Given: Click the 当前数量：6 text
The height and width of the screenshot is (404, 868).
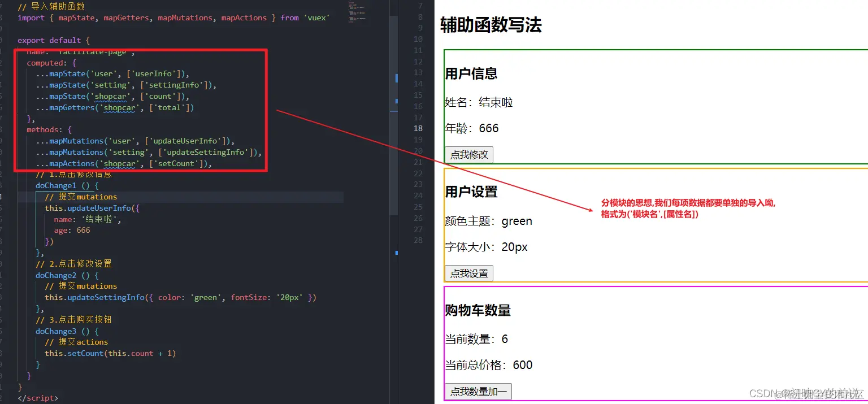Looking at the screenshot, I should click(x=476, y=339).
